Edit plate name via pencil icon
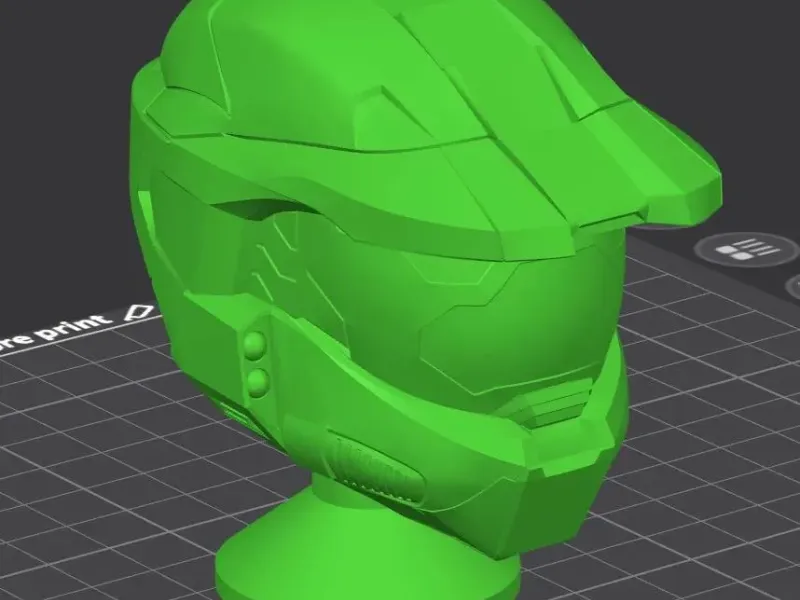The height and width of the screenshot is (600, 800). [139, 312]
